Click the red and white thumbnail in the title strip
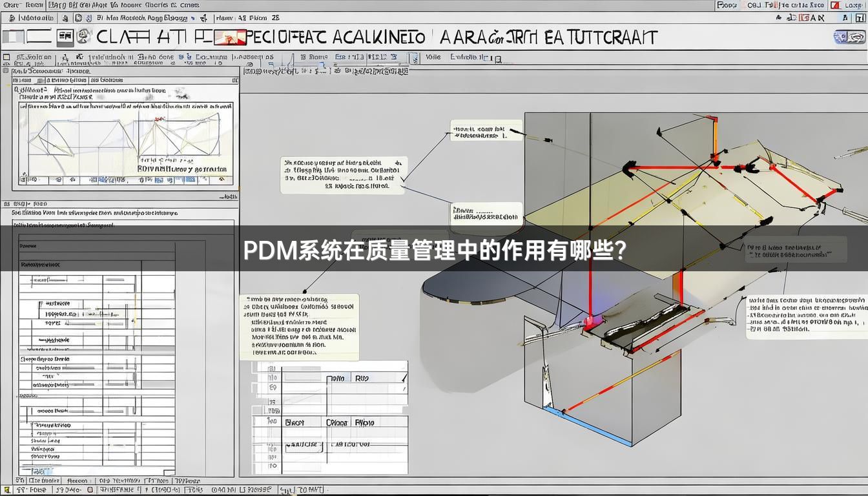 (x=229, y=37)
